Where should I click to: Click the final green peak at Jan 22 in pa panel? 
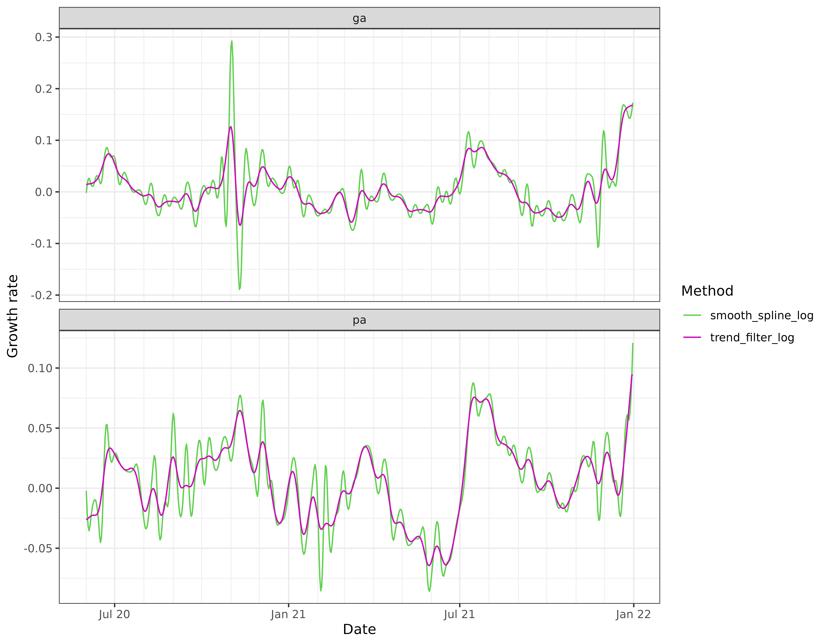pos(633,343)
